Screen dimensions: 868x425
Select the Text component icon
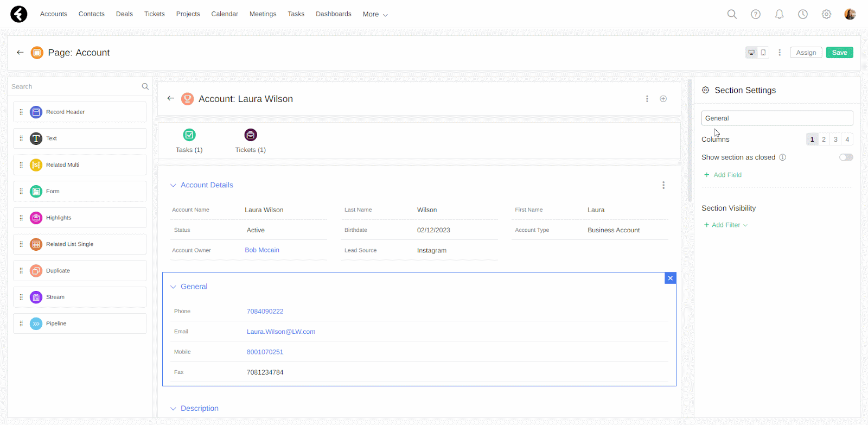pos(36,138)
